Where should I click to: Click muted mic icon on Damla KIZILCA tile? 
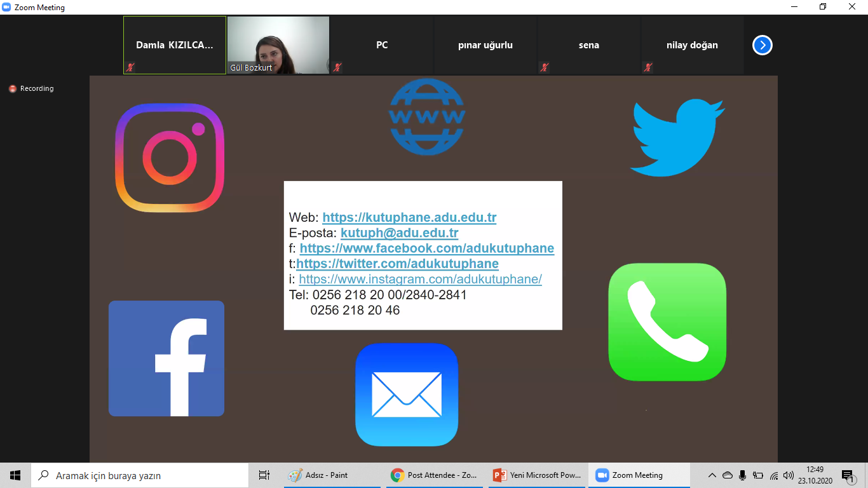(130, 67)
